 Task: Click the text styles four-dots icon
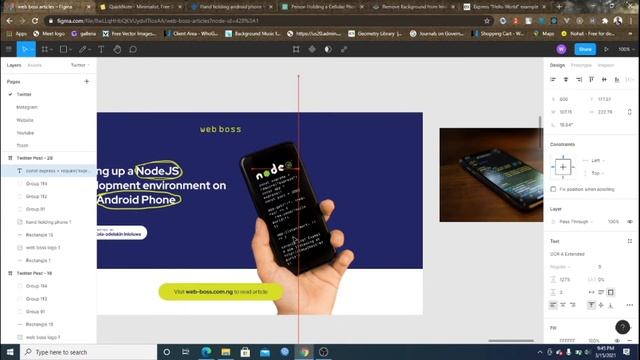click(630, 241)
